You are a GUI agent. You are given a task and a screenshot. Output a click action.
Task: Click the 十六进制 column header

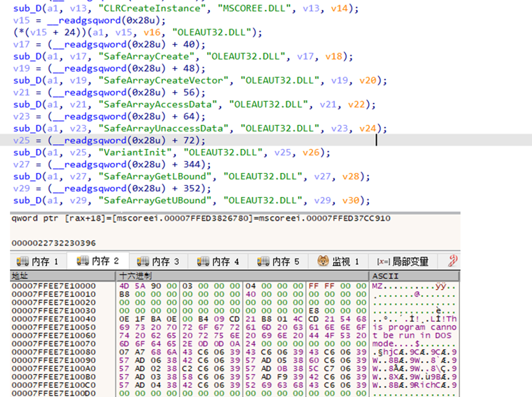point(242,276)
